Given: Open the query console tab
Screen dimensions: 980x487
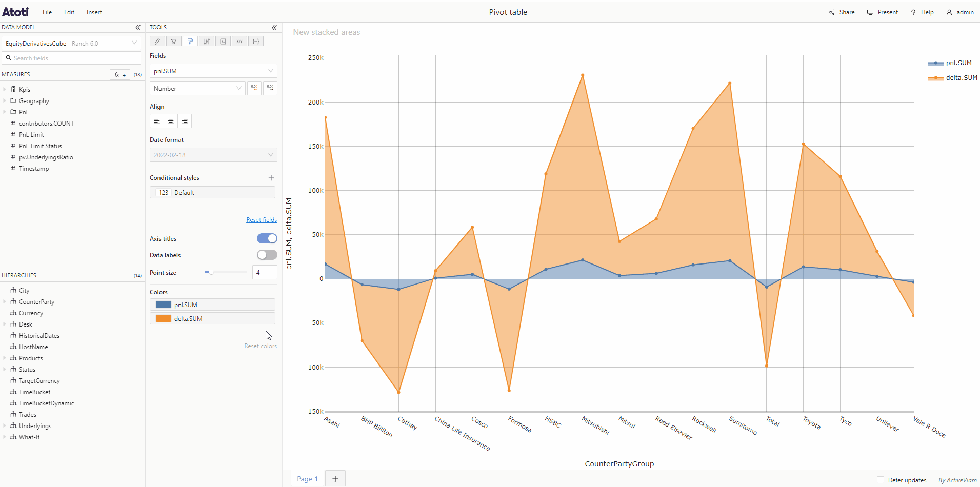Looking at the screenshot, I should (223, 42).
